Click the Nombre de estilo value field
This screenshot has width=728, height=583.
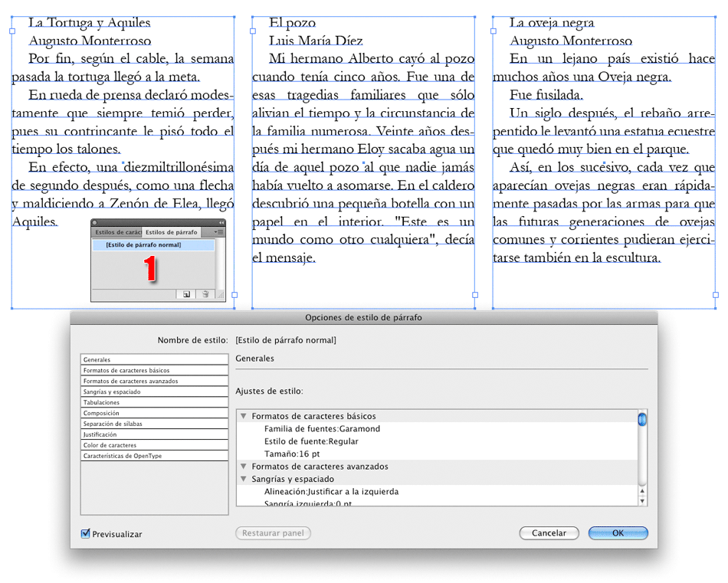point(286,340)
